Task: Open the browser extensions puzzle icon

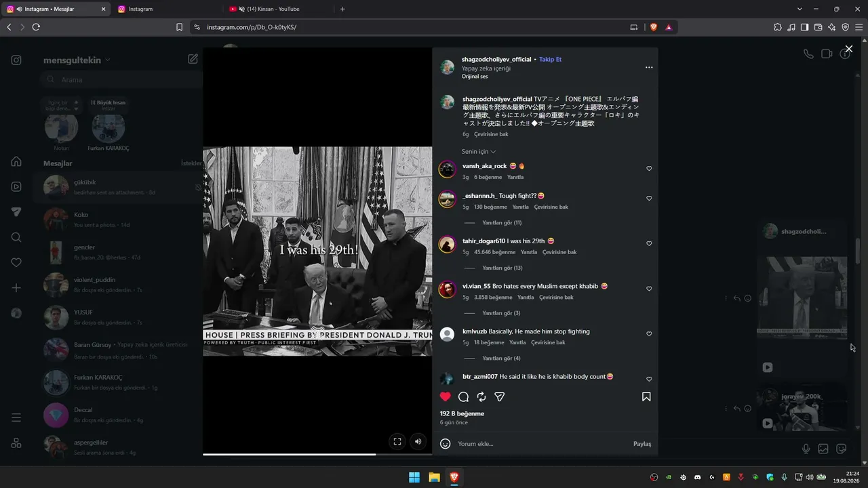Action: (778, 27)
